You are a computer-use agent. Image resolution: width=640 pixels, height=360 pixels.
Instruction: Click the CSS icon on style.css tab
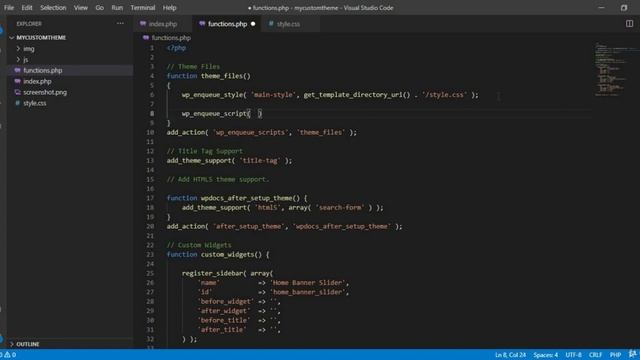(271, 24)
